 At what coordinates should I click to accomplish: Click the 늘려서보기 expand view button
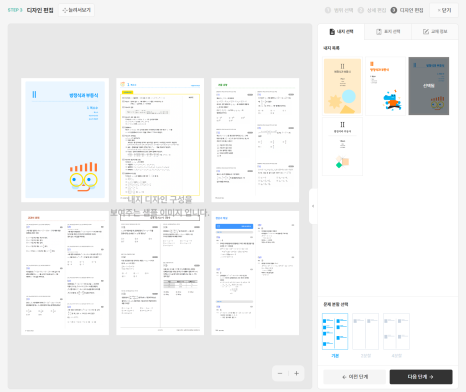76,10
